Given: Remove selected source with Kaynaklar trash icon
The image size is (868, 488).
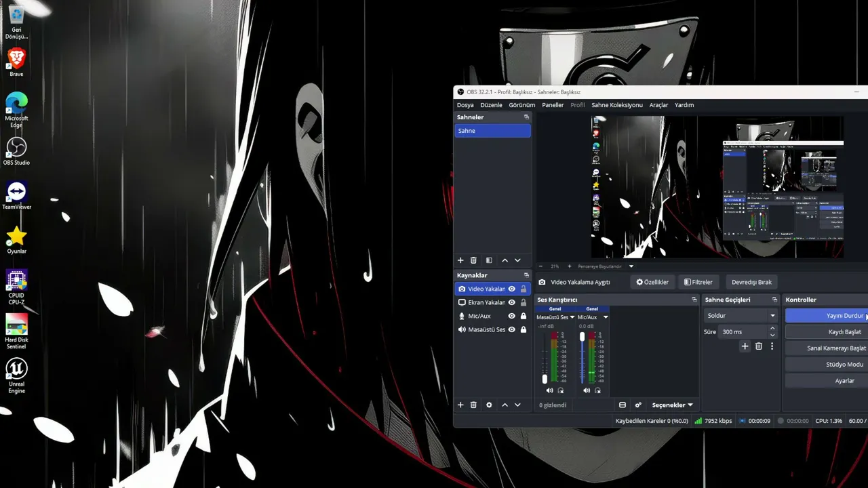Looking at the screenshot, I should [473, 405].
